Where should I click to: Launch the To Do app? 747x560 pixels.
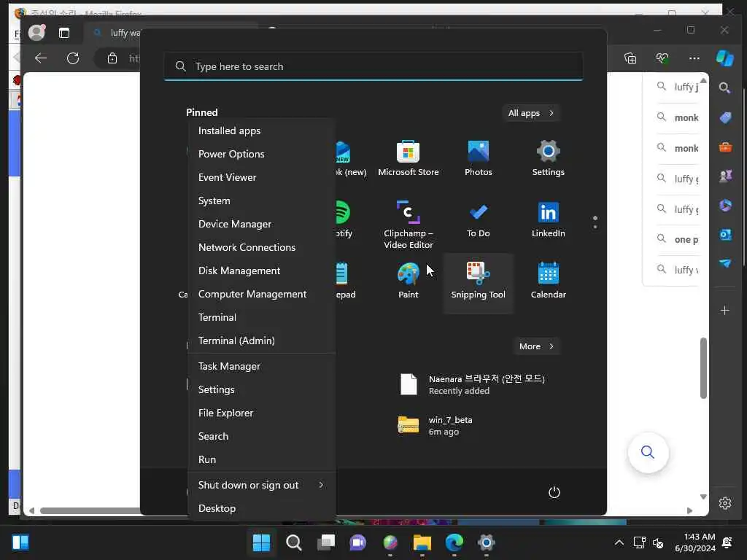pyautogui.click(x=479, y=220)
